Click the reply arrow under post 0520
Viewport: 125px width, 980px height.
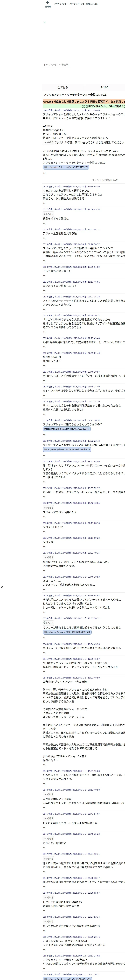point(44,276)
